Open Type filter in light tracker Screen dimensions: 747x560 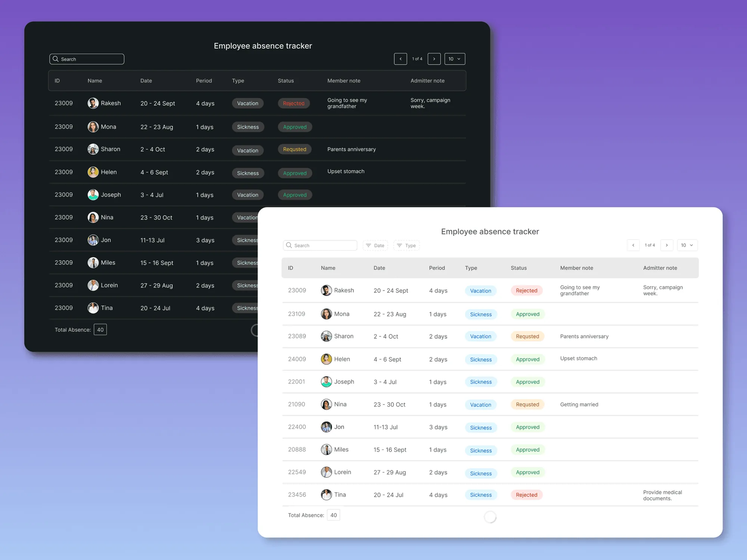(406, 245)
